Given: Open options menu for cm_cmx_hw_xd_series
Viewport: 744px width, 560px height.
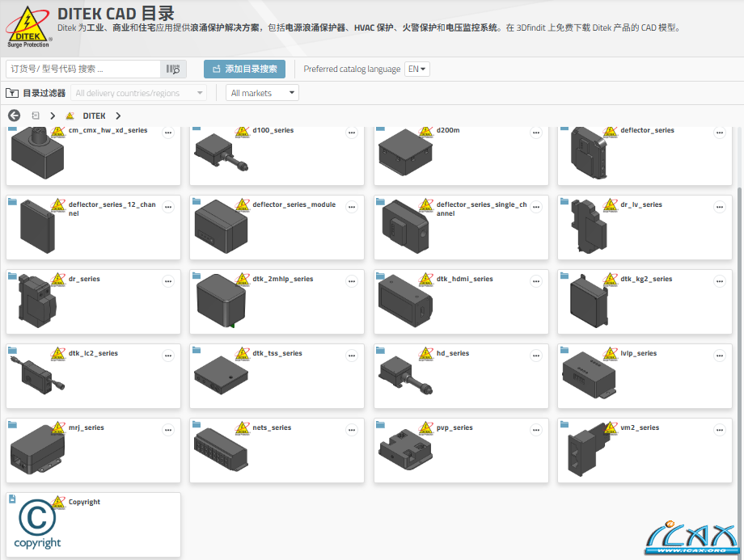Looking at the screenshot, I should tap(168, 133).
